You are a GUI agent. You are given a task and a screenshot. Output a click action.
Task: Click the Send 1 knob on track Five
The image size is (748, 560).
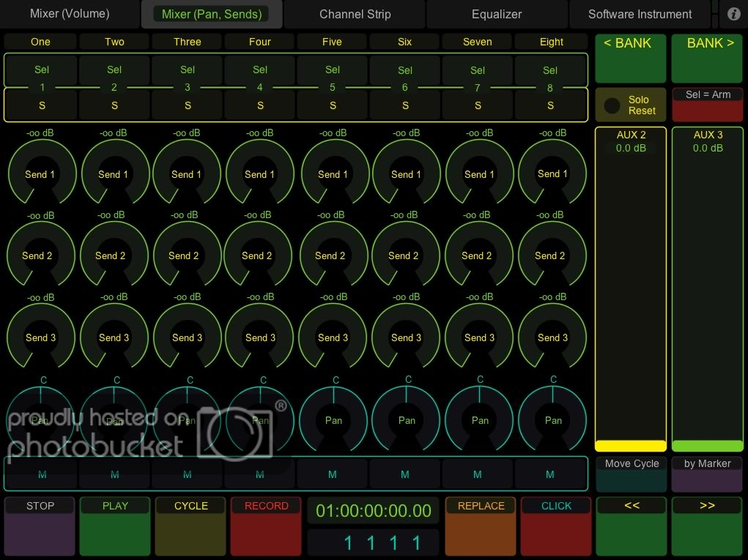pos(333,174)
